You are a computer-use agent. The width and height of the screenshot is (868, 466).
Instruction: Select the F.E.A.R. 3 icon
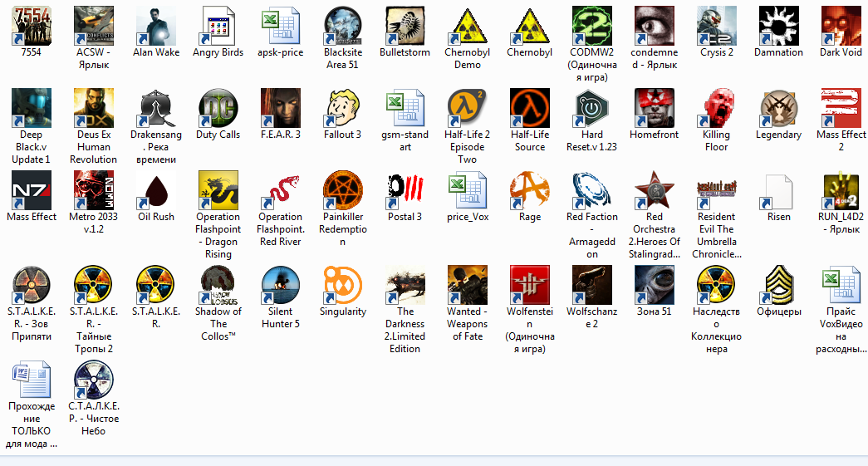point(281,108)
